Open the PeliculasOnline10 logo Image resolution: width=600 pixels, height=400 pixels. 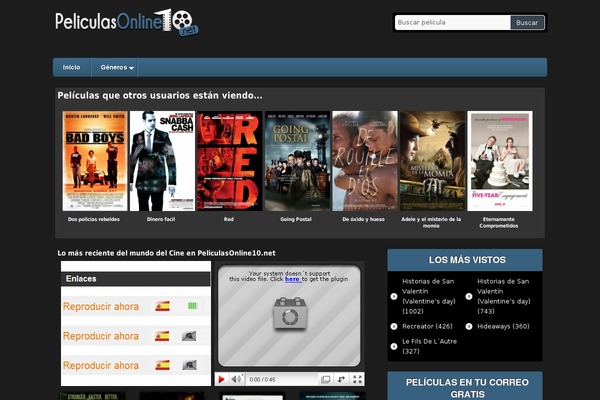[x=127, y=22]
